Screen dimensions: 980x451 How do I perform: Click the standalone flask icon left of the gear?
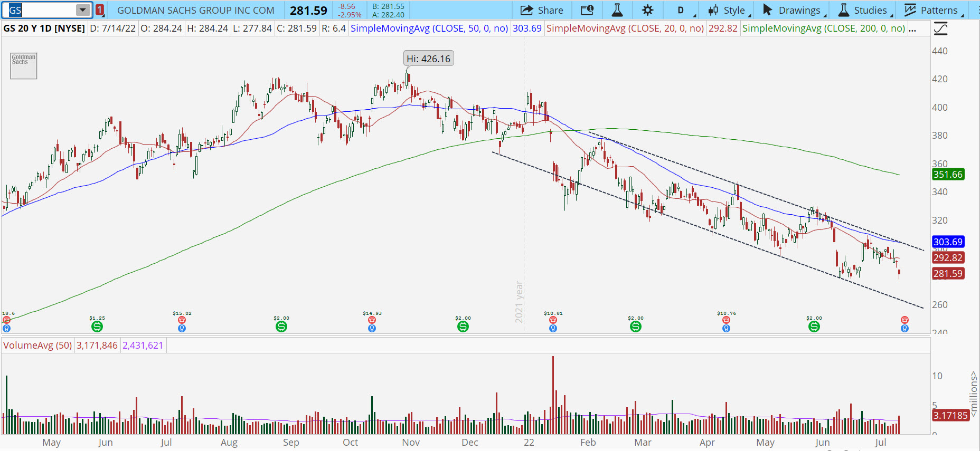click(x=617, y=10)
